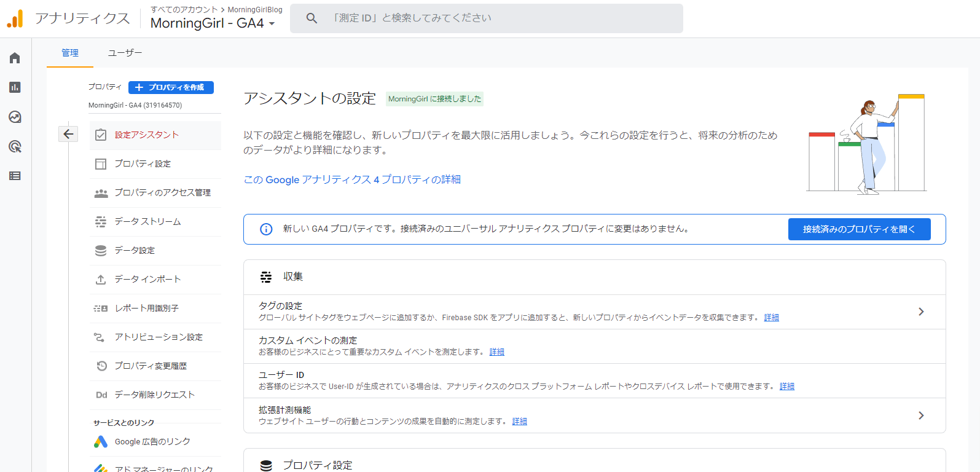This screenshot has width=980, height=472.
Task: Click the プロパティ設定 window icon in the sidebar
Action: (x=101, y=164)
